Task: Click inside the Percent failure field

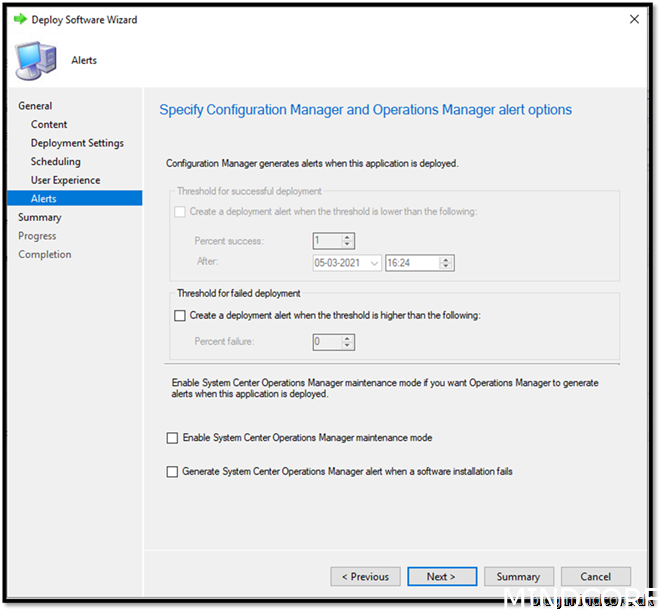Action: 325,342
